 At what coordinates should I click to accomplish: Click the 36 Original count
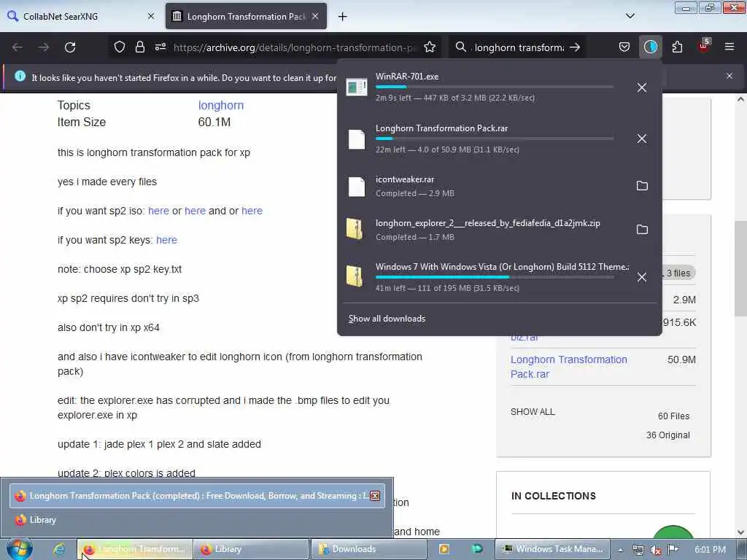coord(668,435)
